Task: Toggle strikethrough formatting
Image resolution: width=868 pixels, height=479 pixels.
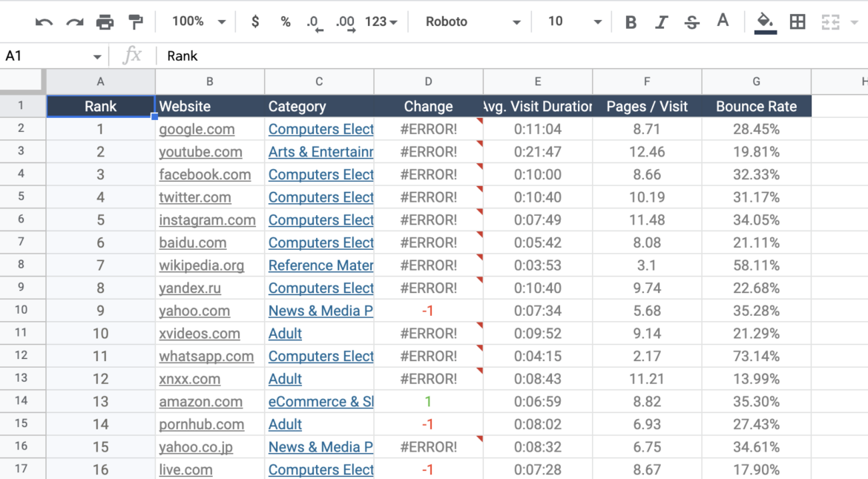Action: (x=691, y=22)
